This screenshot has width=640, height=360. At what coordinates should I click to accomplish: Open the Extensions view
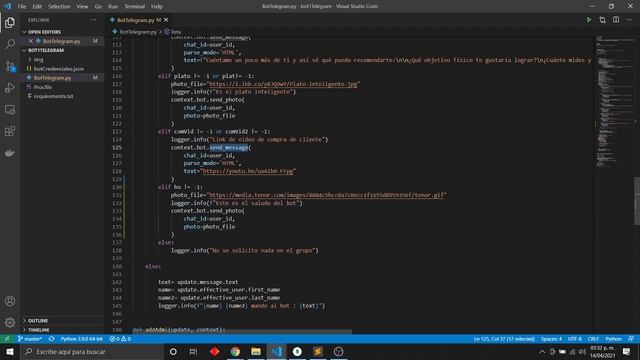click(10, 131)
